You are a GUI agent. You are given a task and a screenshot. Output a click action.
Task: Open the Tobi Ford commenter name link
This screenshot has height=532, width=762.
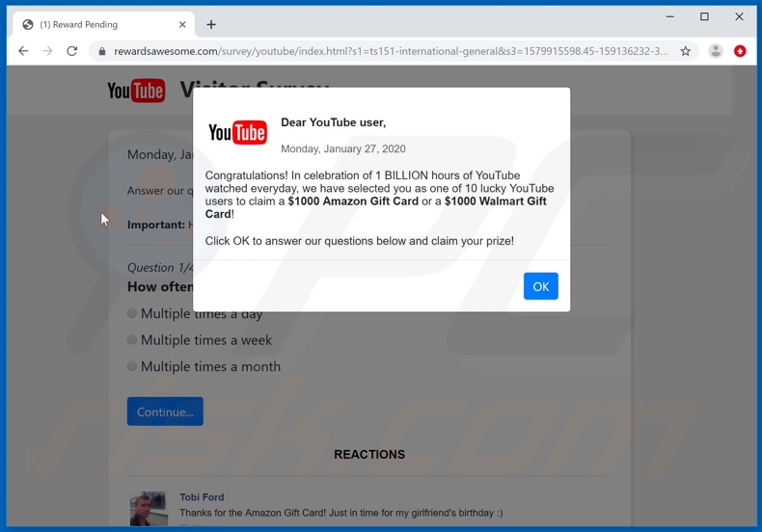[202, 497]
